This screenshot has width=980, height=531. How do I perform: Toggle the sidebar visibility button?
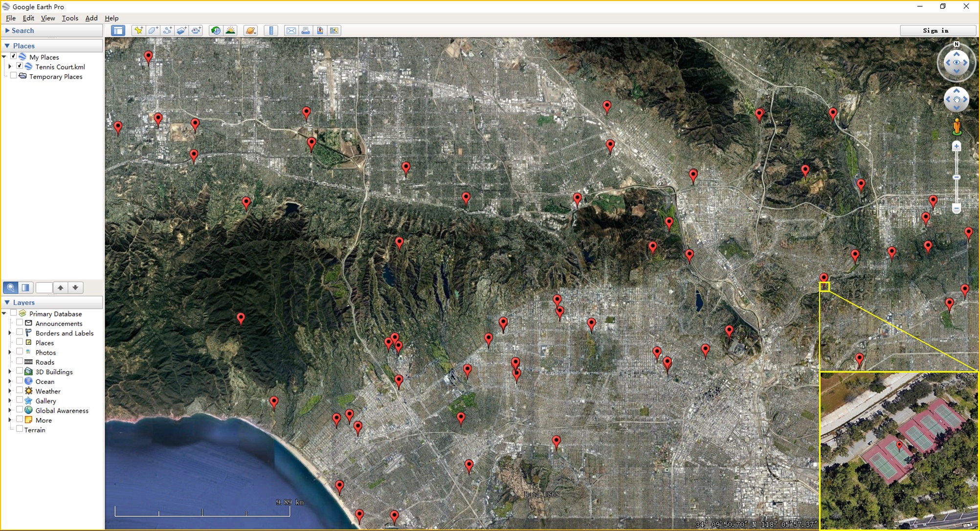118,30
